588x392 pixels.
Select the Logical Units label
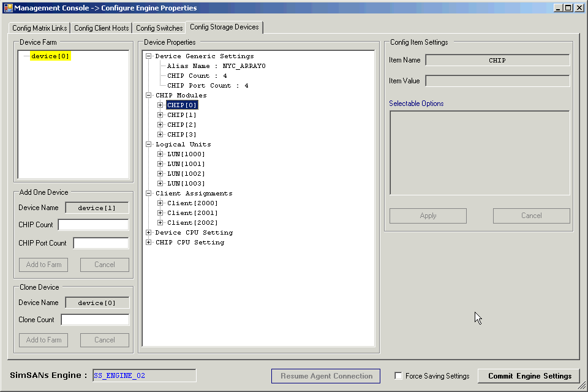183,145
